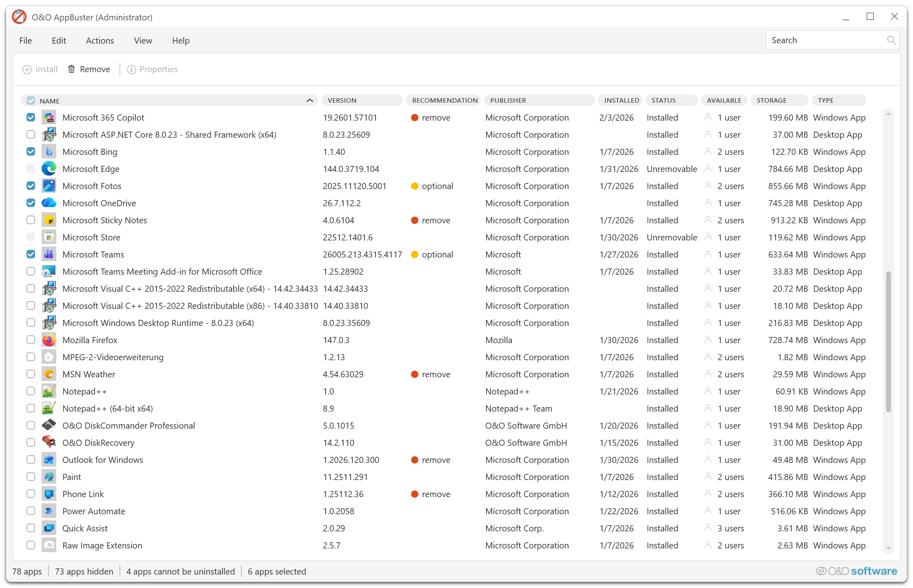This screenshot has width=913, height=588.
Task: Click the NAME column sort arrow
Action: pos(309,101)
